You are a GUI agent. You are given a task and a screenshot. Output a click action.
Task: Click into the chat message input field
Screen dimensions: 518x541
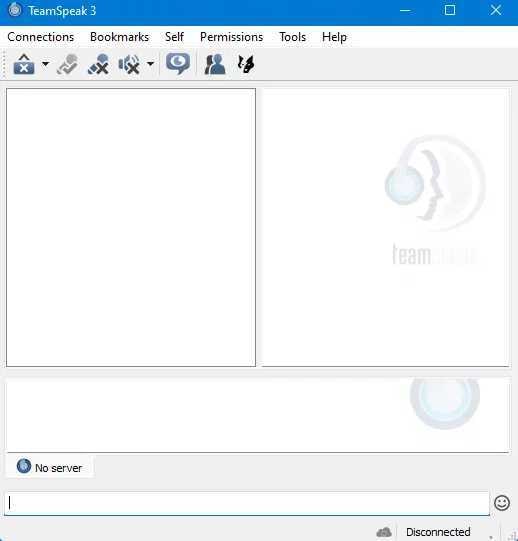coord(247,503)
